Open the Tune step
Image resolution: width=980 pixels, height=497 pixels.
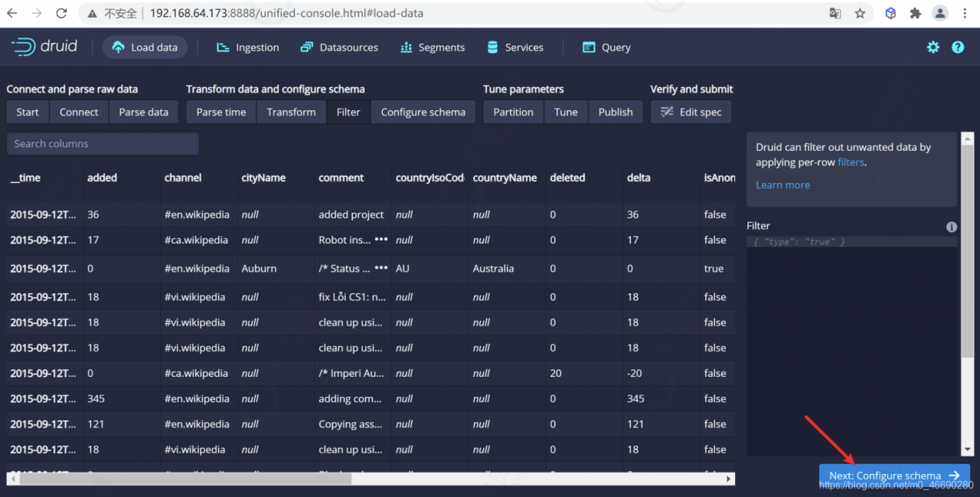pos(566,112)
